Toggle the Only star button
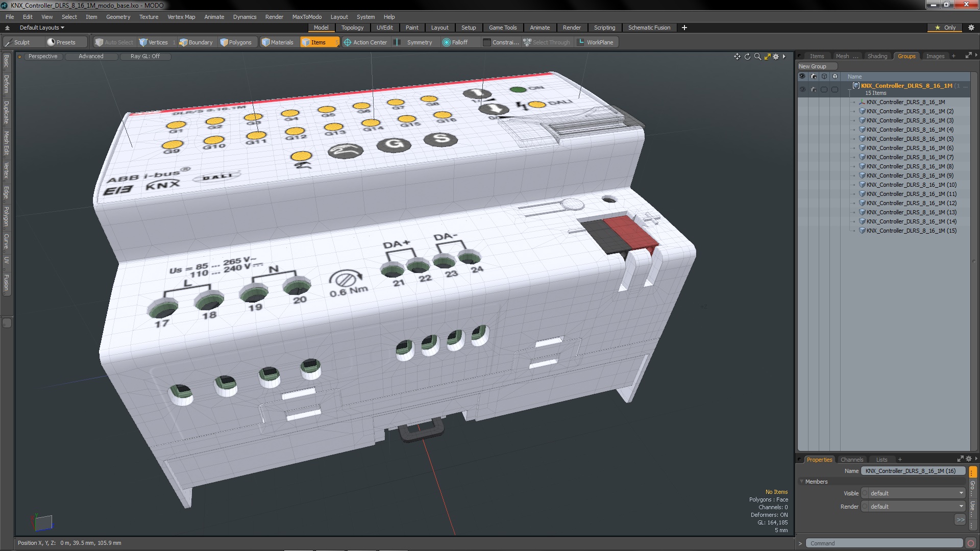The height and width of the screenshot is (551, 980). pos(945,28)
